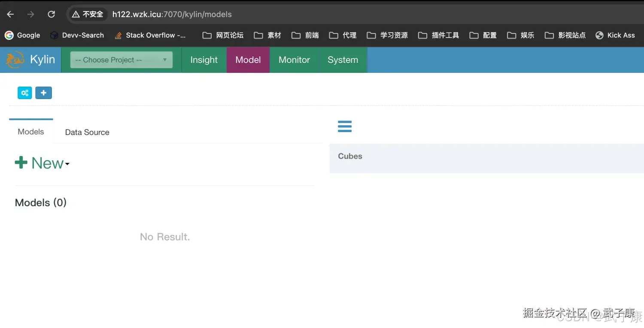
Task: Reload the page with refresh icon
Action: pyautogui.click(x=51, y=14)
